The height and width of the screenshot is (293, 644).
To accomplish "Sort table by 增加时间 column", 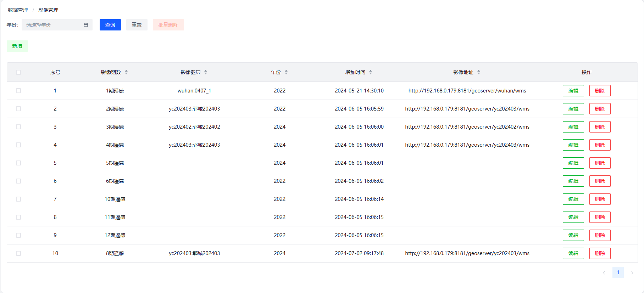I will [371, 72].
